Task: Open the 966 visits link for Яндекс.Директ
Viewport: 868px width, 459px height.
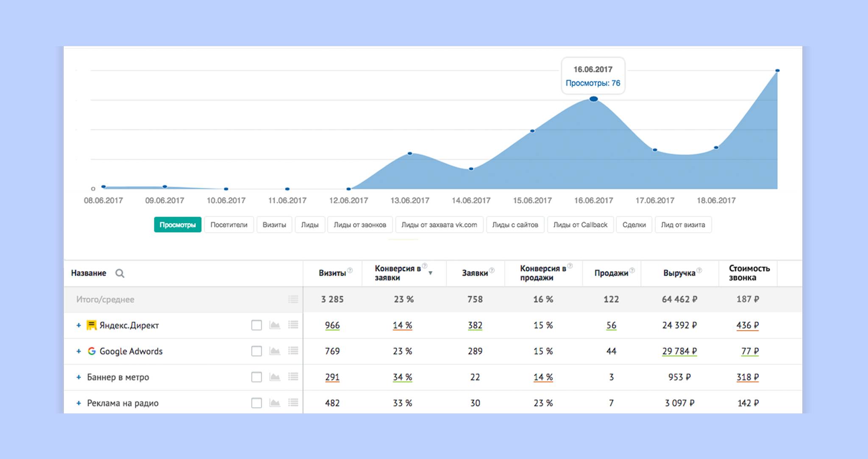Action: [x=332, y=325]
